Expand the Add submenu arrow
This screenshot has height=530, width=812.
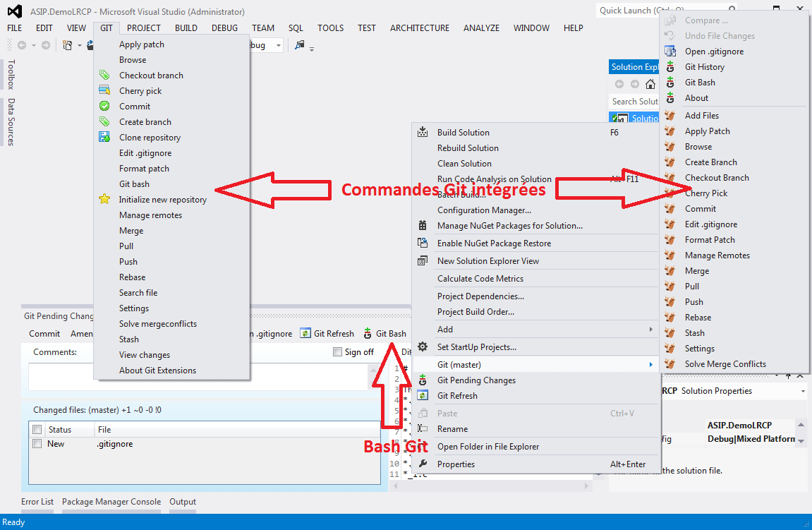click(x=650, y=330)
